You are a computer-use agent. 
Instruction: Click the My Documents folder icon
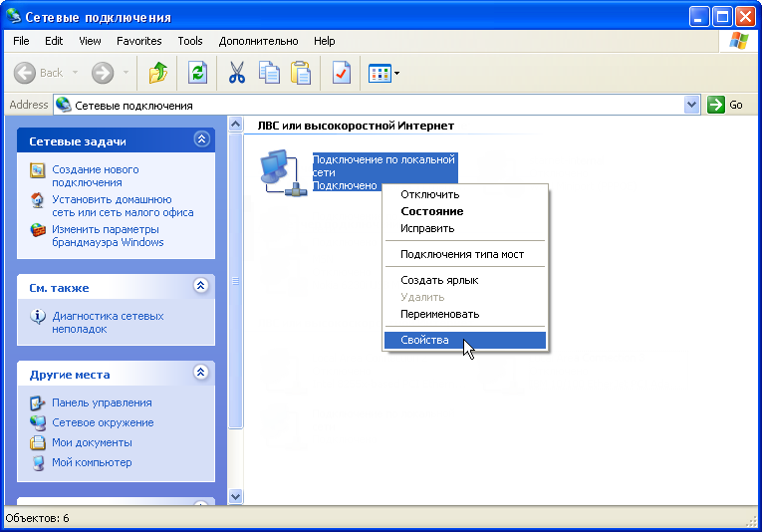click(38, 442)
